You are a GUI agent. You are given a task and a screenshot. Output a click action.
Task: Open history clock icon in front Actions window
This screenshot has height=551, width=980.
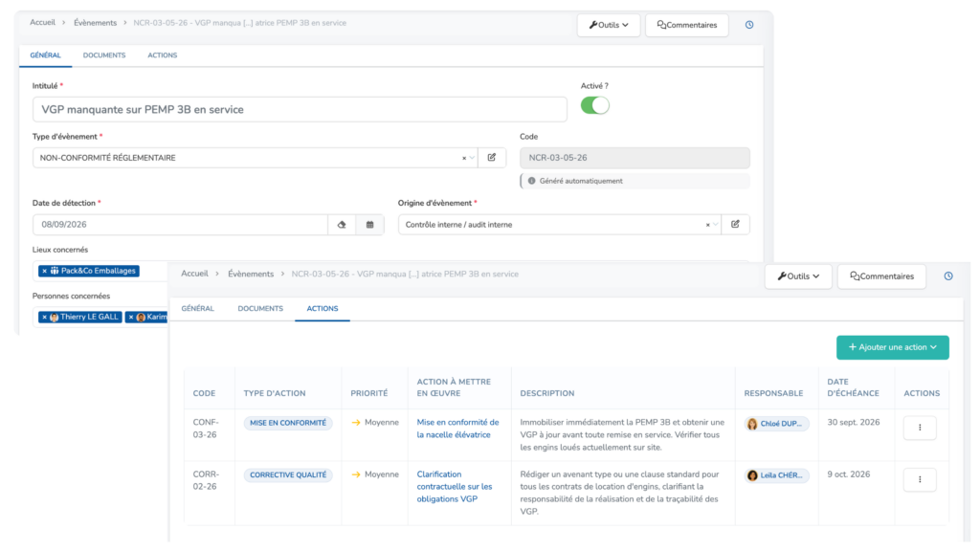[x=948, y=276]
